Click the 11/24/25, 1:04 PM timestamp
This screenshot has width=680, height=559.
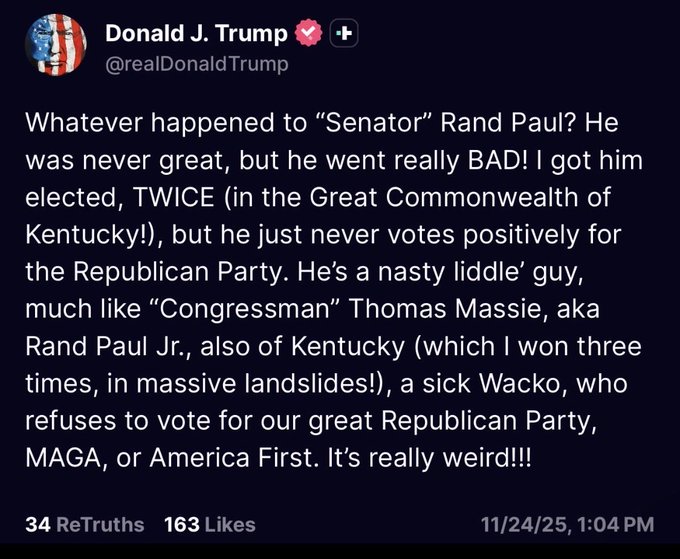point(567,524)
